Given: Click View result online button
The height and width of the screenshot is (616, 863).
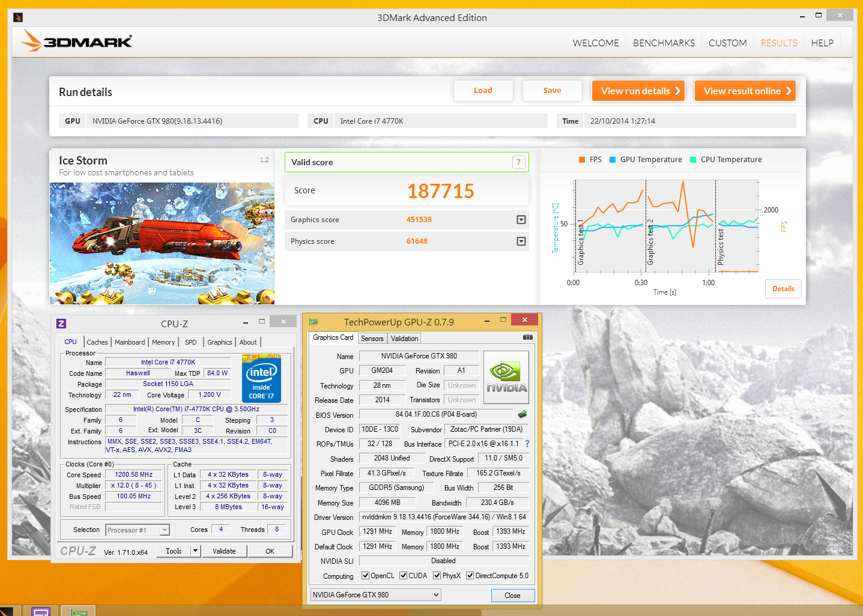Looking at the screenshot, I should 745,91.
